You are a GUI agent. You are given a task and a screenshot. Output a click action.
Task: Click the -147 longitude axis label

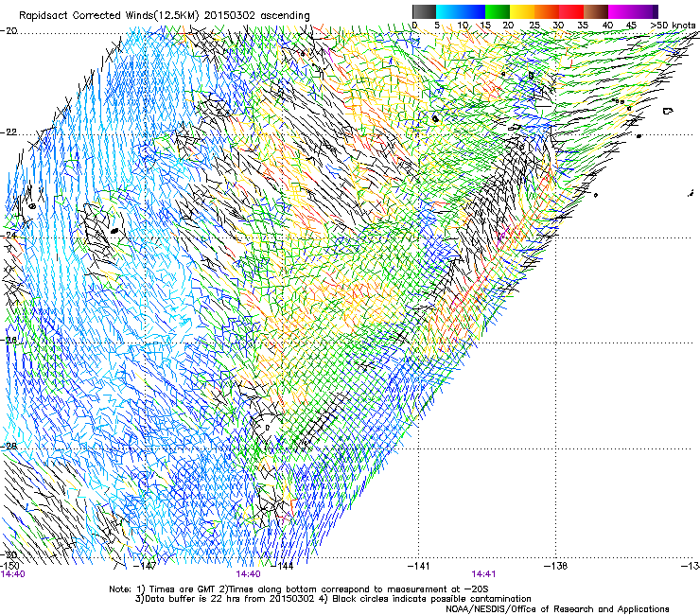tap(145, 566)
